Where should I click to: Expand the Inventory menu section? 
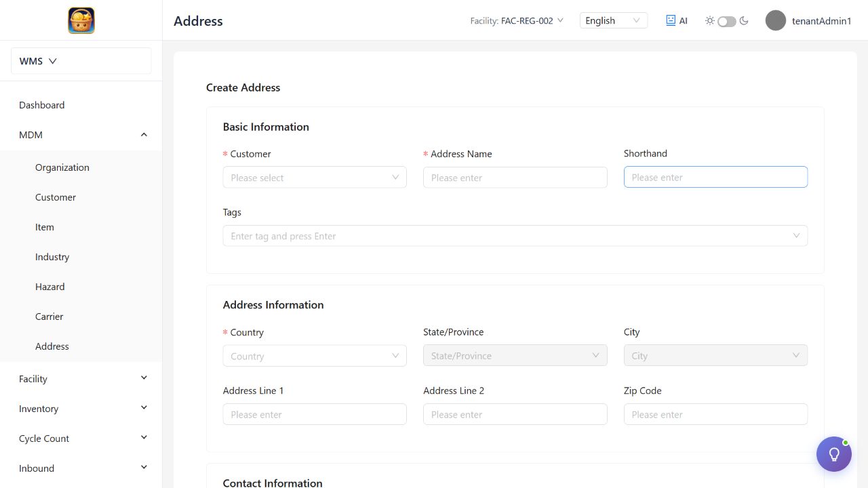tap(81, 409)
